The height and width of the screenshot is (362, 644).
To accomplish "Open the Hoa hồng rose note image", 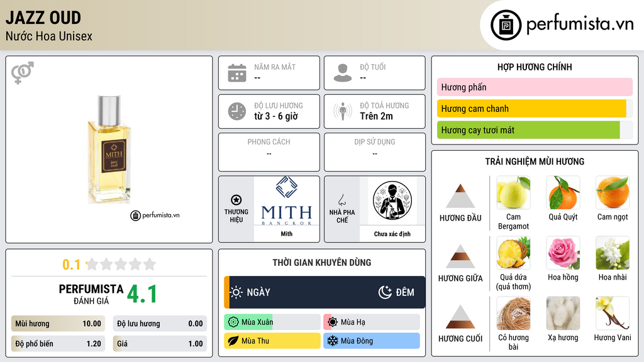I will click(x=563, y=253).
